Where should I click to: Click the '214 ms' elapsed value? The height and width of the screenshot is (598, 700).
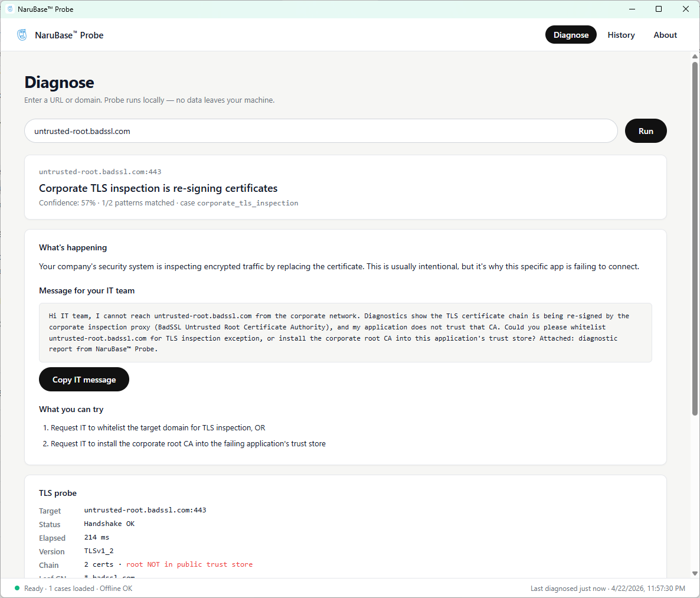tap(96, 537)
